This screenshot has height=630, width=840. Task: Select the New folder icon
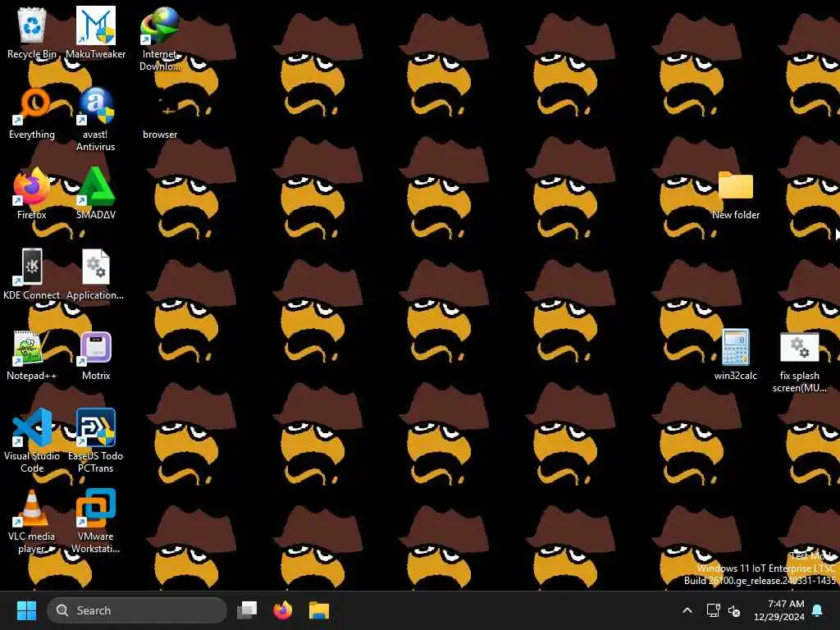[736, 195]
